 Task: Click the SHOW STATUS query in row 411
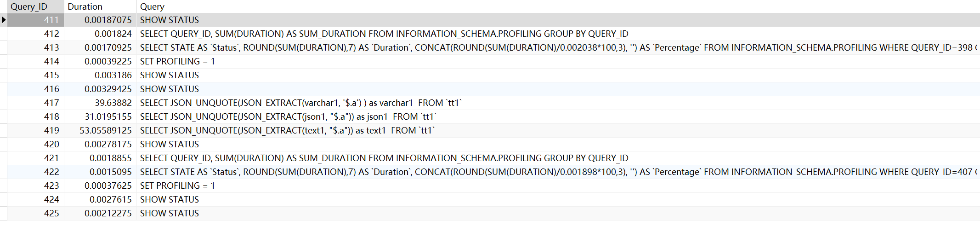coord(170,20)
